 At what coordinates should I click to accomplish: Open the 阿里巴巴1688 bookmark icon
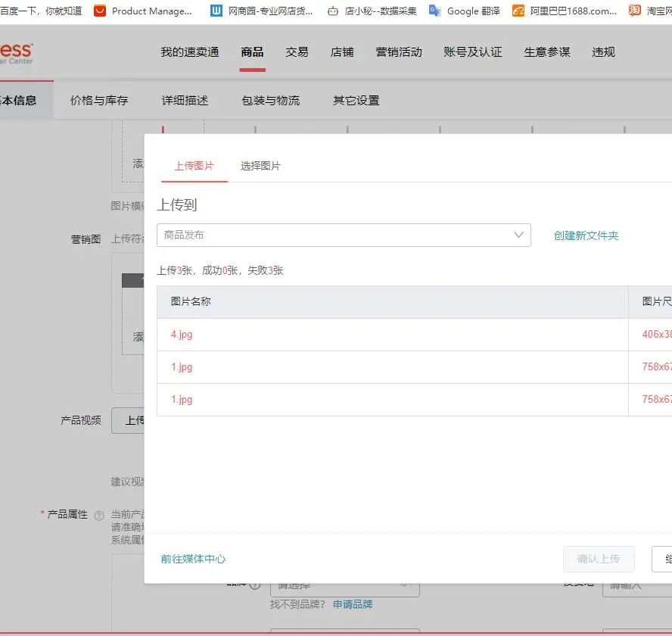coord(518,11)
